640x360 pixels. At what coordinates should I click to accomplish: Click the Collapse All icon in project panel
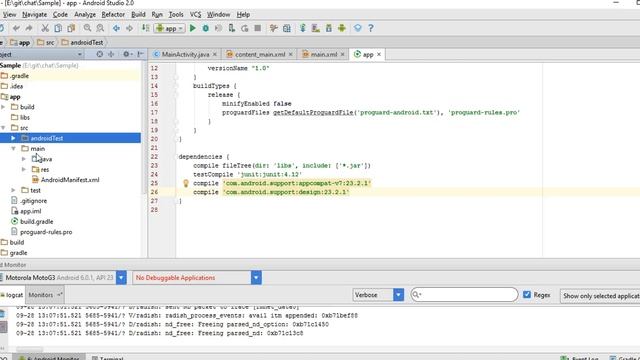pyautogui.click(x=111, y=54)
